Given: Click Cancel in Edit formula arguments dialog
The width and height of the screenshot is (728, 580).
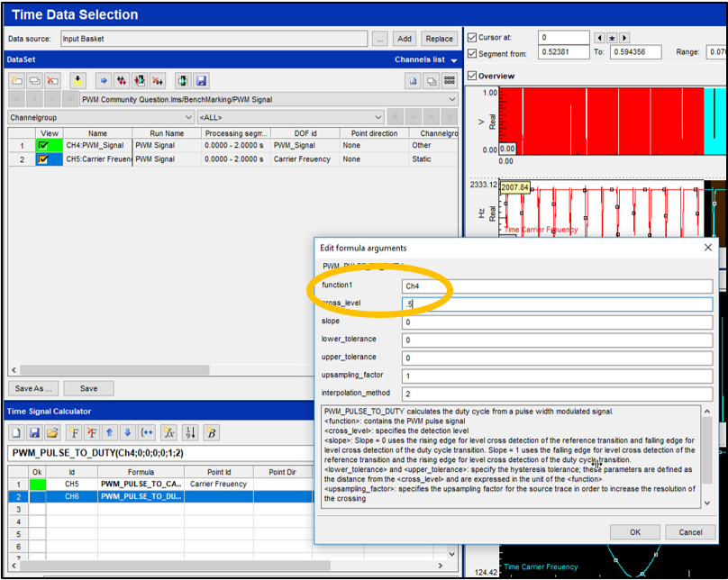Looking at the screenshot, I should (x=690, y=532).
